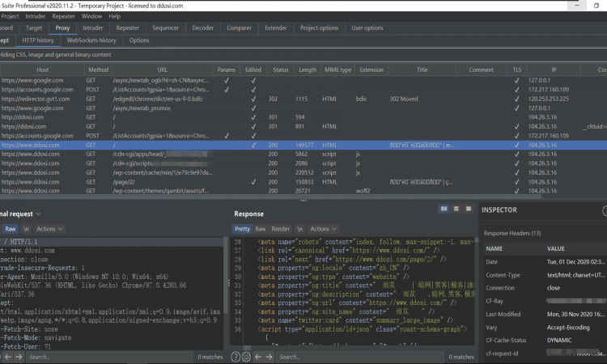Image resolution: width=607 pixels, height=364 pixels.
Task: Switch to the Extender tab
Action: click(276, 28)
